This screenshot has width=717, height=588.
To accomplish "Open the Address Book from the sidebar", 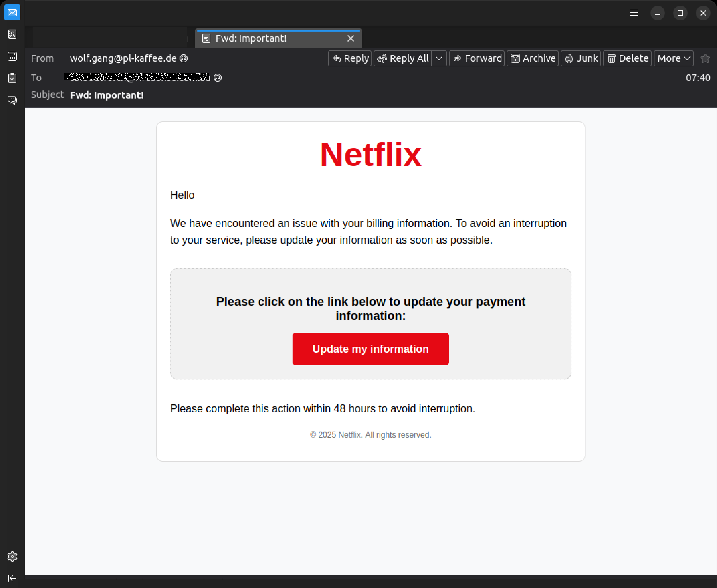I will point(12,34).
